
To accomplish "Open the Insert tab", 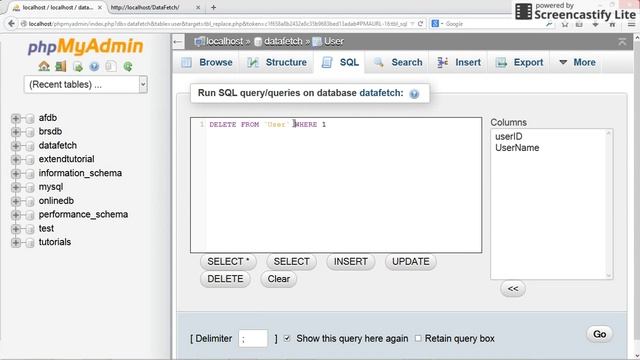I will [x=459, y=62].
